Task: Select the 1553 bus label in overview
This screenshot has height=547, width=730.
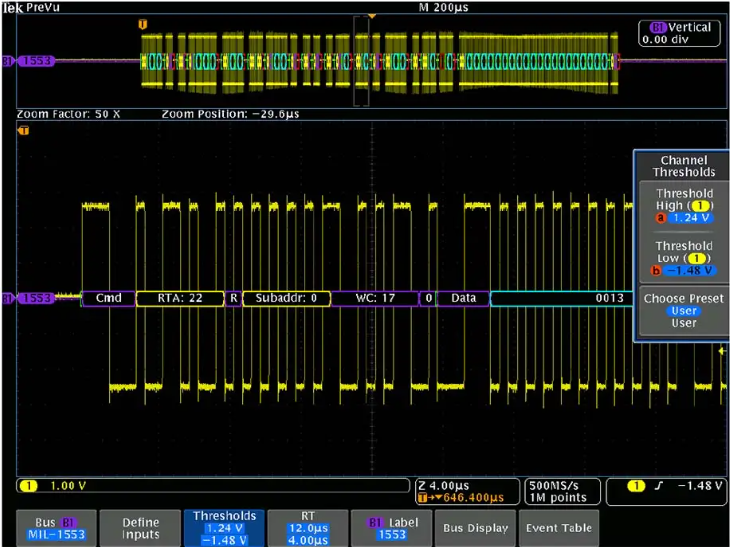Action: pyautogui.click(x=35, y=61)
